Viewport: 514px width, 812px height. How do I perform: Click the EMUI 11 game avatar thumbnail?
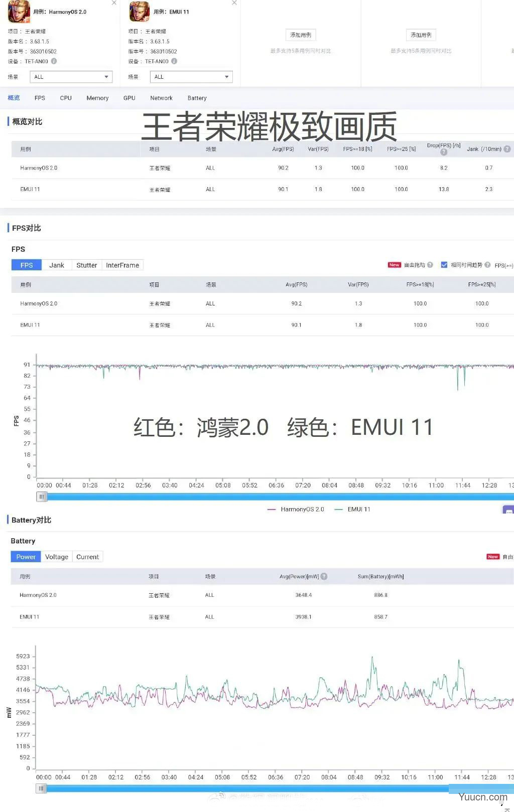tap(140, 12)
